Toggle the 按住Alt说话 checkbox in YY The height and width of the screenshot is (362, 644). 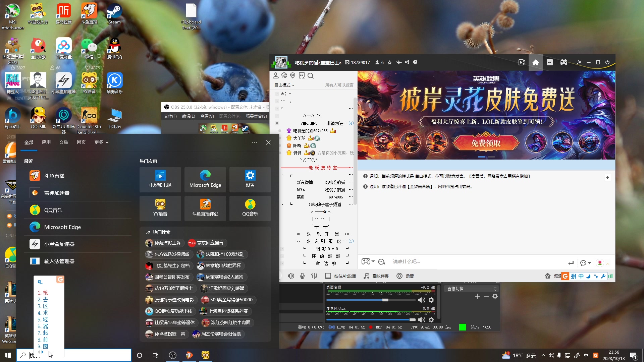[x=328, y=276]
